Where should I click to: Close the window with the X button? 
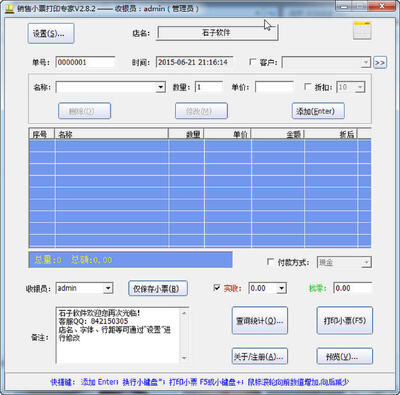[x=382, y=6]
